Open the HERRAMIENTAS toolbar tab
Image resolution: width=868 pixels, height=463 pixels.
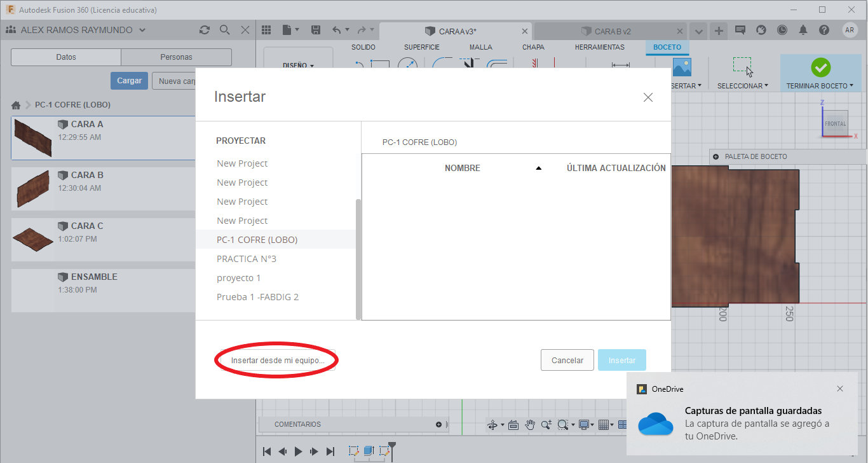pyautogui.click(x=600, y=47)
